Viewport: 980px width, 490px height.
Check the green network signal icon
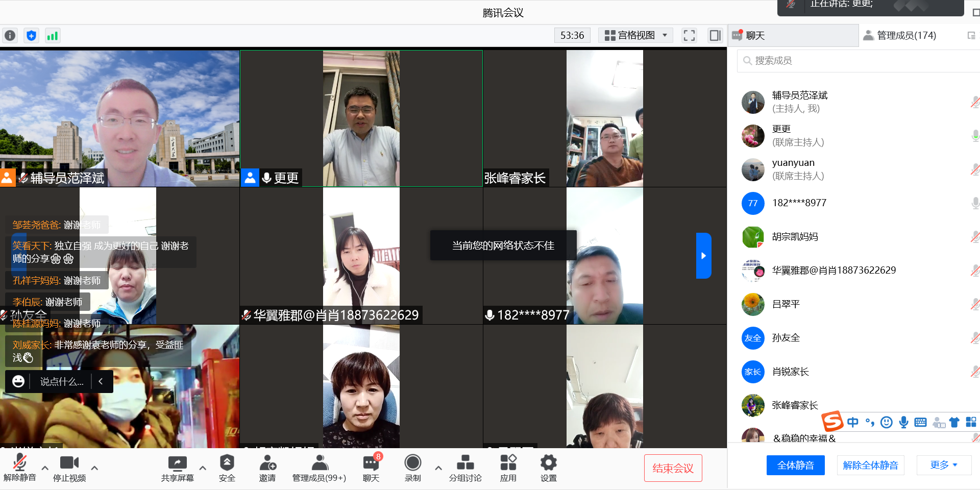tap(52, 36)
